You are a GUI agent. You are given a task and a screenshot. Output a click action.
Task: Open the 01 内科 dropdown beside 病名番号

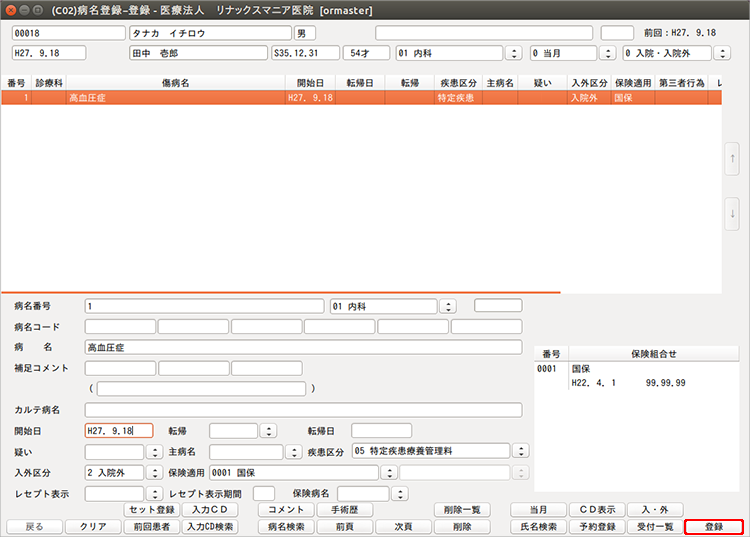click(x=448, y=306)
